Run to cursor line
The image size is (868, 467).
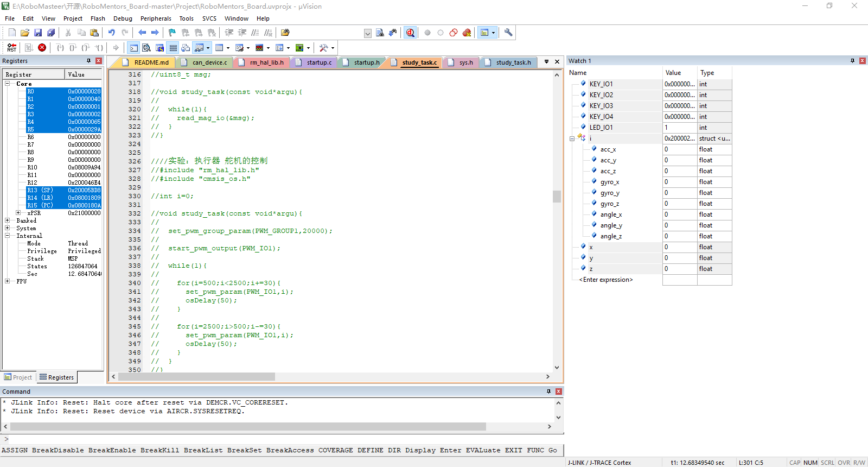point(99,48)
